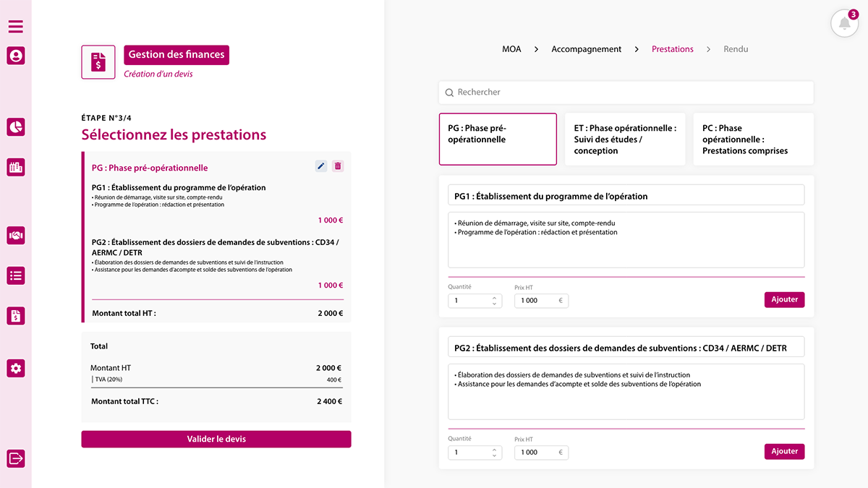Click the Rechercher search field
This screenshot has height=488, width=868.
tap(626, 92)
